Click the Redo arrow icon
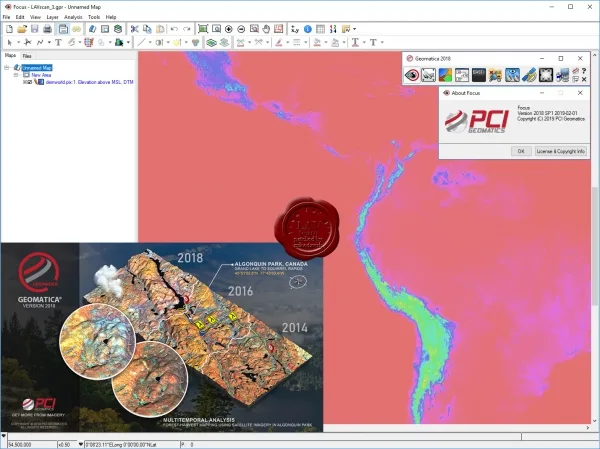This screenshot has width=600, height=449. pyautogui.click(x=187, y=29)
